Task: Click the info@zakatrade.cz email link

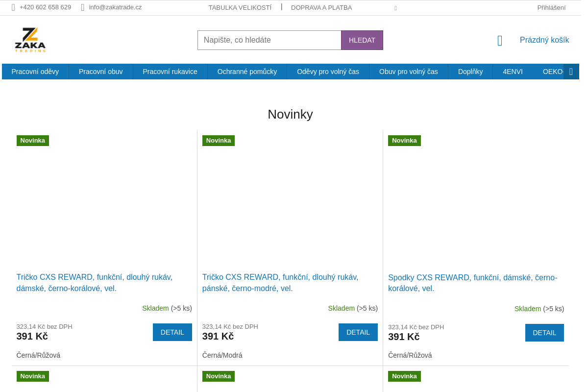Action: 116,7
